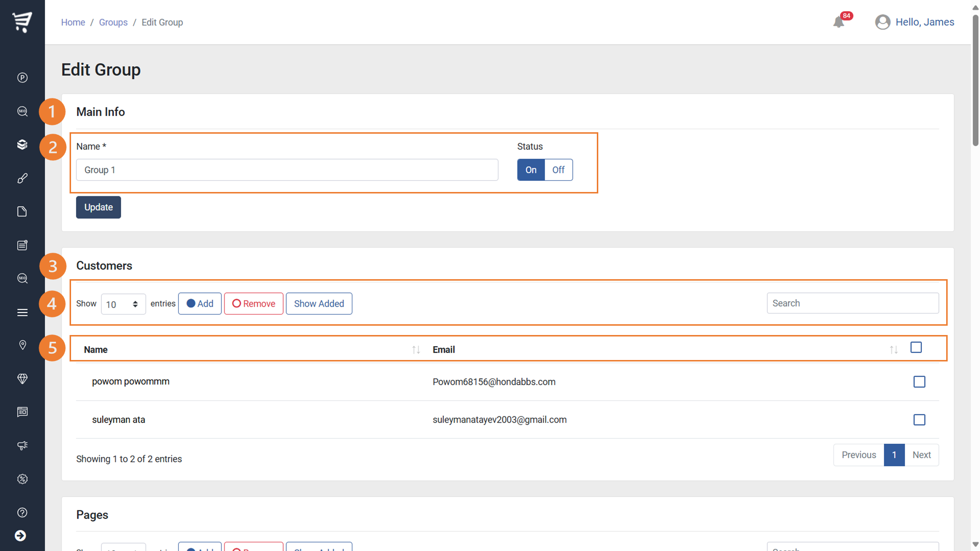Click the suleyman ata name cell

point(119,420)
